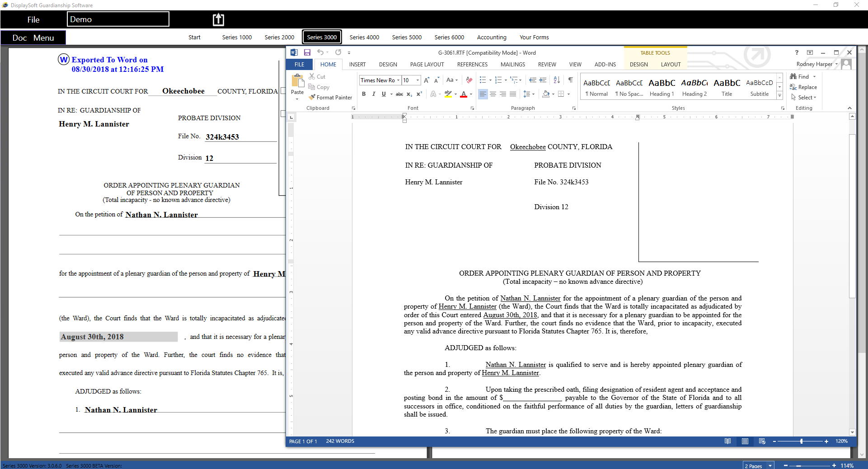Click the File No. field containing 324k3453
This screenshot has width=868, height=469.
pyautogui.click(x=240, y=137)
